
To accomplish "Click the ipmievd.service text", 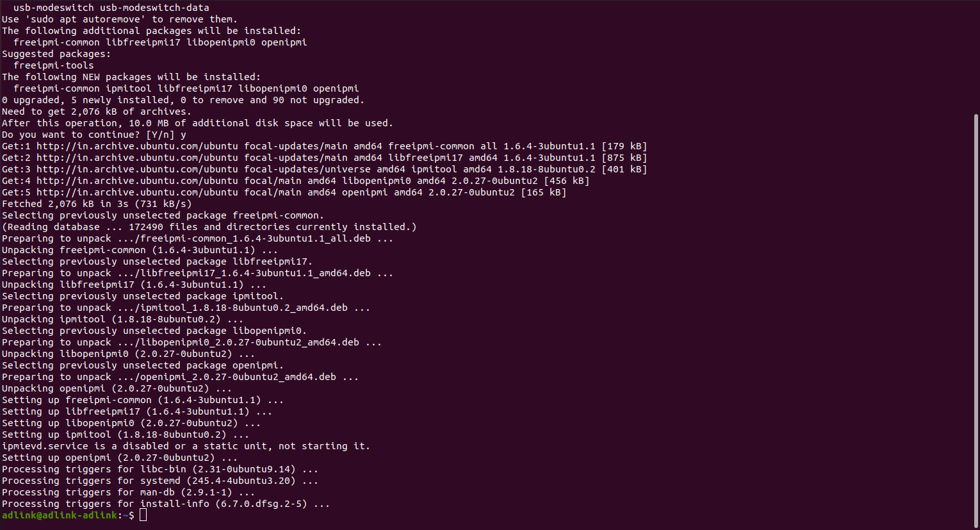I will [x=45, y=446].
